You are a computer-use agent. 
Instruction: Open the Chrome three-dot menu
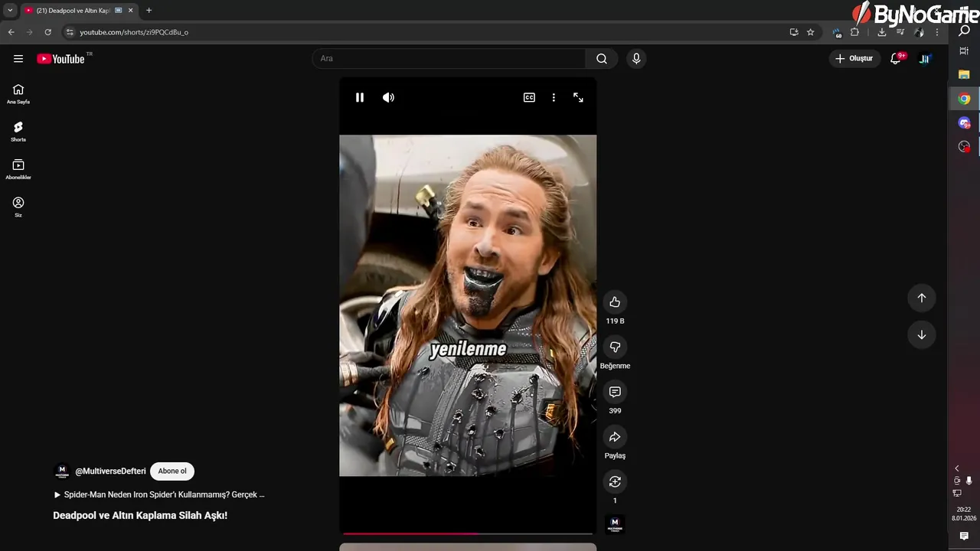(937, 32)
